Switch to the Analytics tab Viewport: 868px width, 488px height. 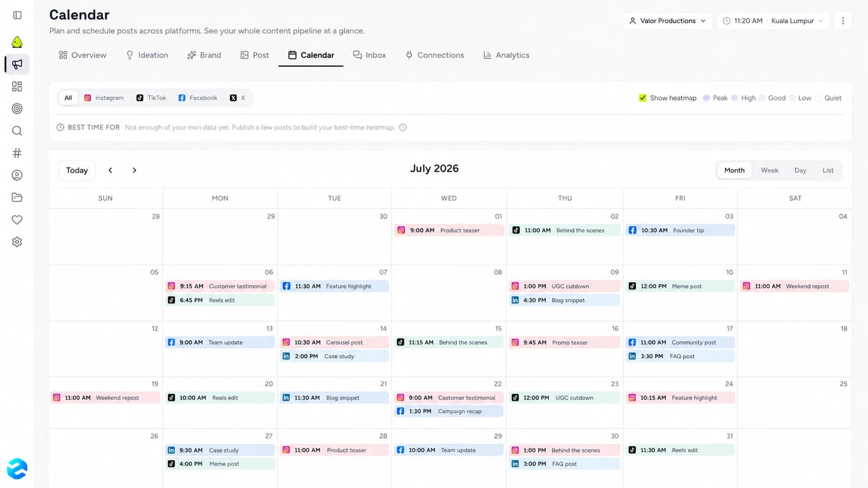tap(506, 55)
